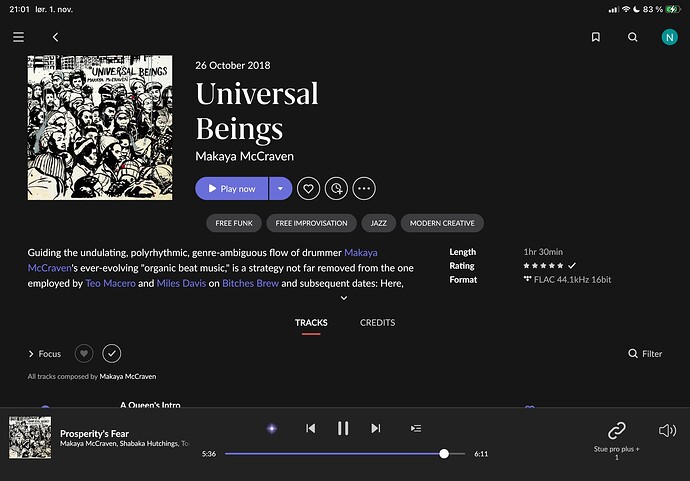Click the Play now button

231,188
